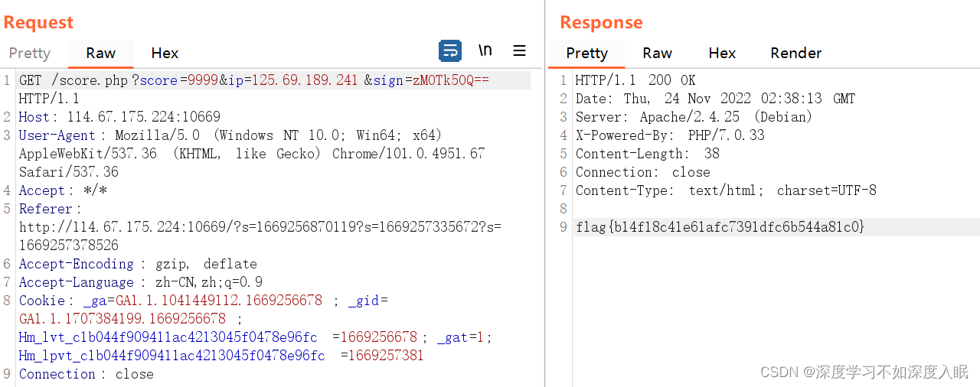Click the Connection: close line in Request
Image resolution: width=980 pixels, height=387 pixels.
86,374
